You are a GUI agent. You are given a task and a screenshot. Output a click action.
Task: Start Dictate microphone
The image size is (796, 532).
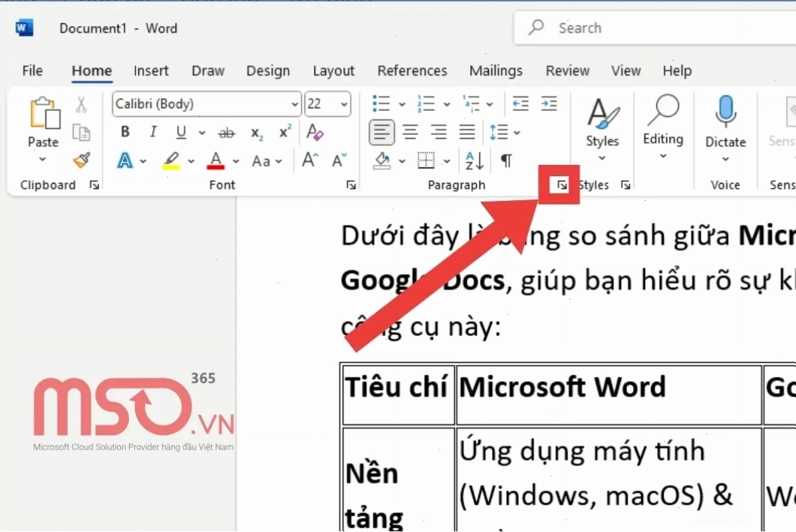(726, 130)
